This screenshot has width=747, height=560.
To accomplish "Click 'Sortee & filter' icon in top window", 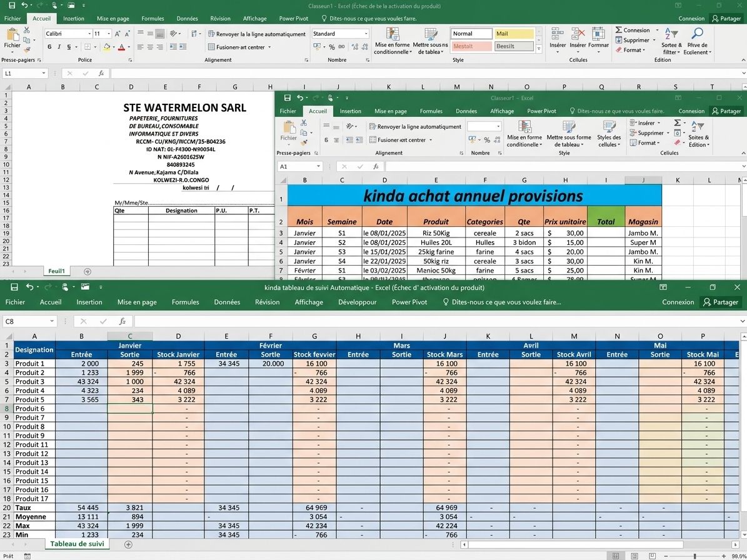I will (671, 41).
